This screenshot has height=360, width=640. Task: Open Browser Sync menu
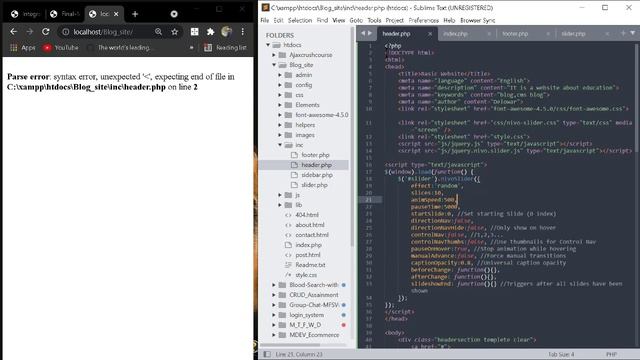[478, 20]
